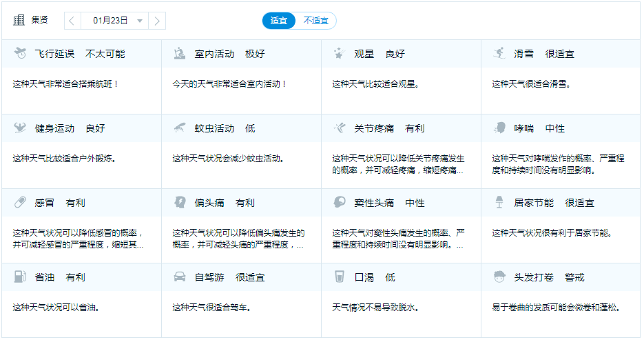Viewport: 644px width, 340px height.
Task: Click the 室内活动 indoor activity icon
Action: tap(180, 53)
